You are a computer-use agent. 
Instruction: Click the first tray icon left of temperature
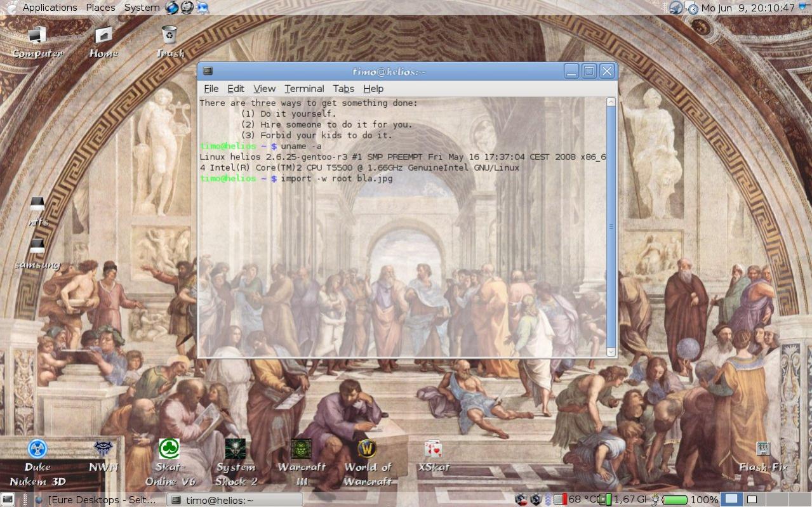521,499
